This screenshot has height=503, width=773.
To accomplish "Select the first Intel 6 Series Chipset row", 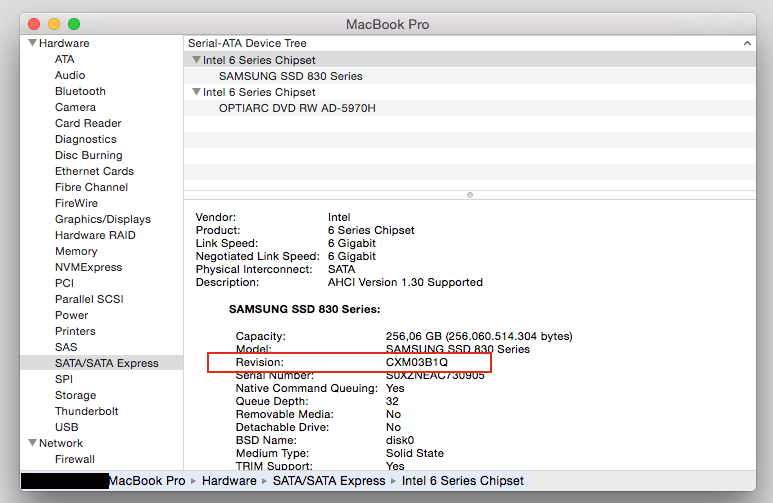I will [469, 60].
